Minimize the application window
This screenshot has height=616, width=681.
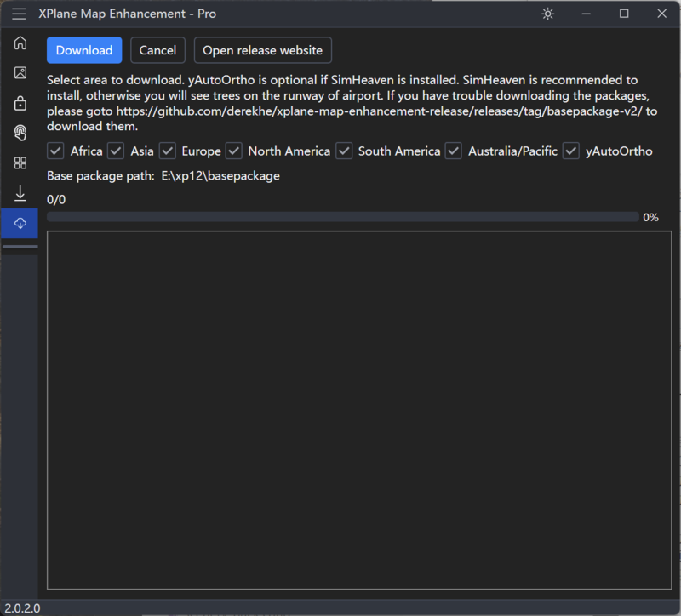586,14
